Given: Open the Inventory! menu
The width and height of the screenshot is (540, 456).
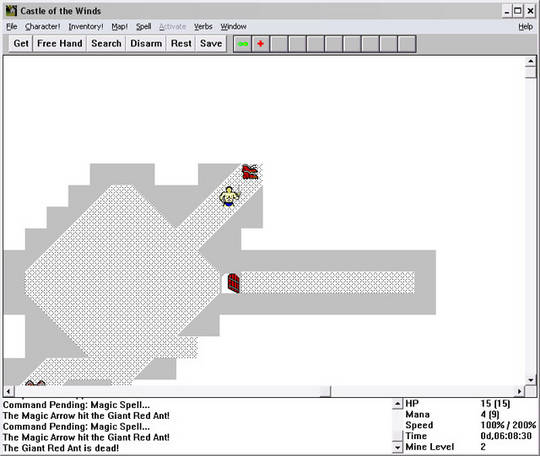Looking at the screenshot, I should click(86, 27).
